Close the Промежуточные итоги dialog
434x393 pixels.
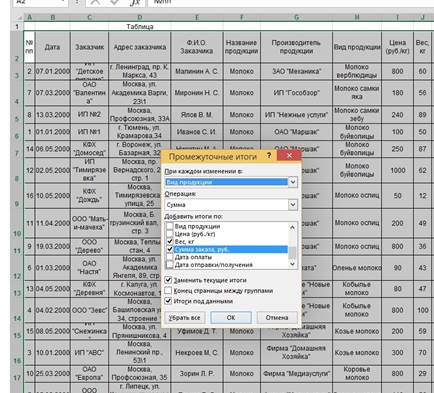(x=289, y=156)
